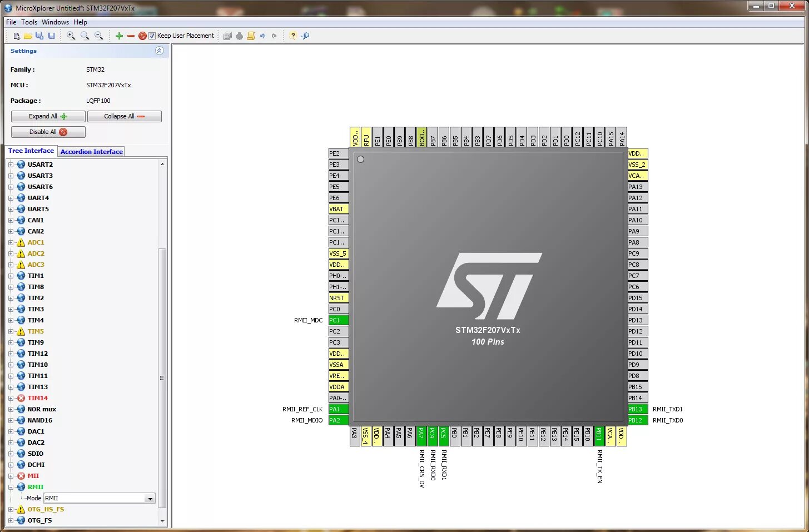Click the Disable All button
The width and height of the screenshot is (809, 532).
48,132
